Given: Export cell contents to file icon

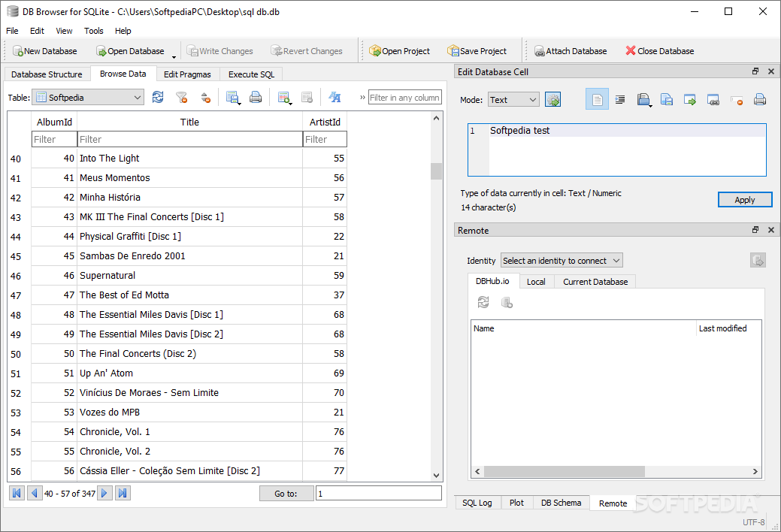Looking at the screenshot, I should tap(667, 100).
